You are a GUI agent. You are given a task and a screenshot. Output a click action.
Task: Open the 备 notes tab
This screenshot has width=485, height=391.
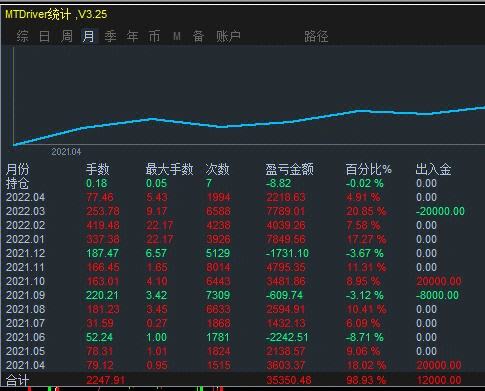[198, 36]
